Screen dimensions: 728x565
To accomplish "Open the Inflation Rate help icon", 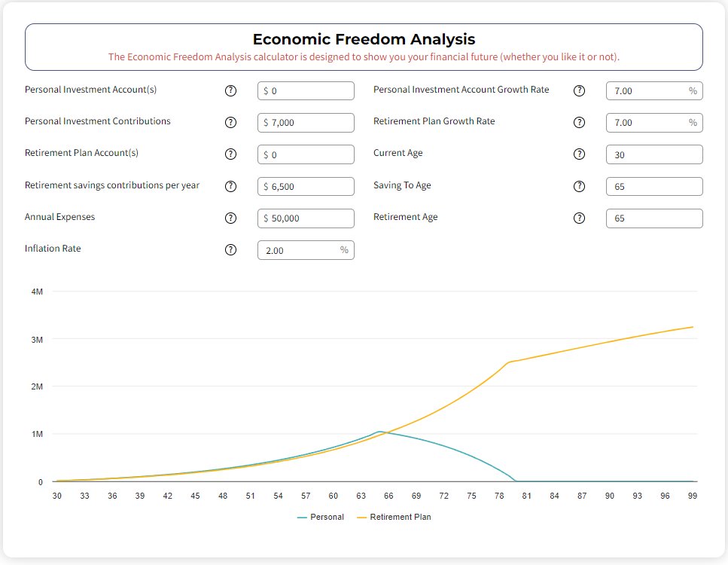I will pyautogui.click(x=231, y=250).
